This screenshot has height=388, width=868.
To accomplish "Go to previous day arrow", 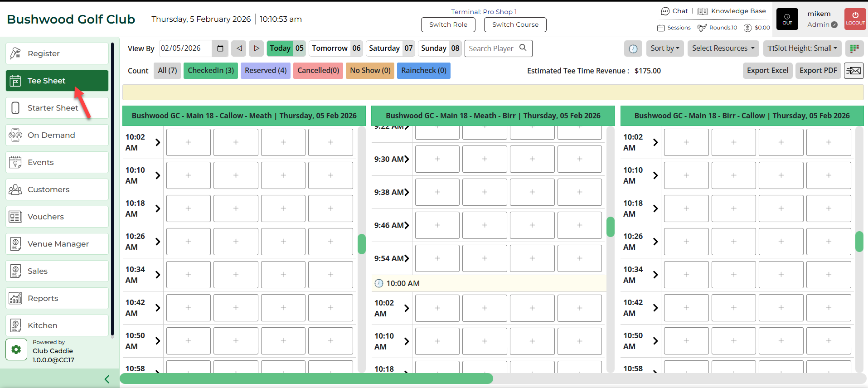I will tap(239, 48).
